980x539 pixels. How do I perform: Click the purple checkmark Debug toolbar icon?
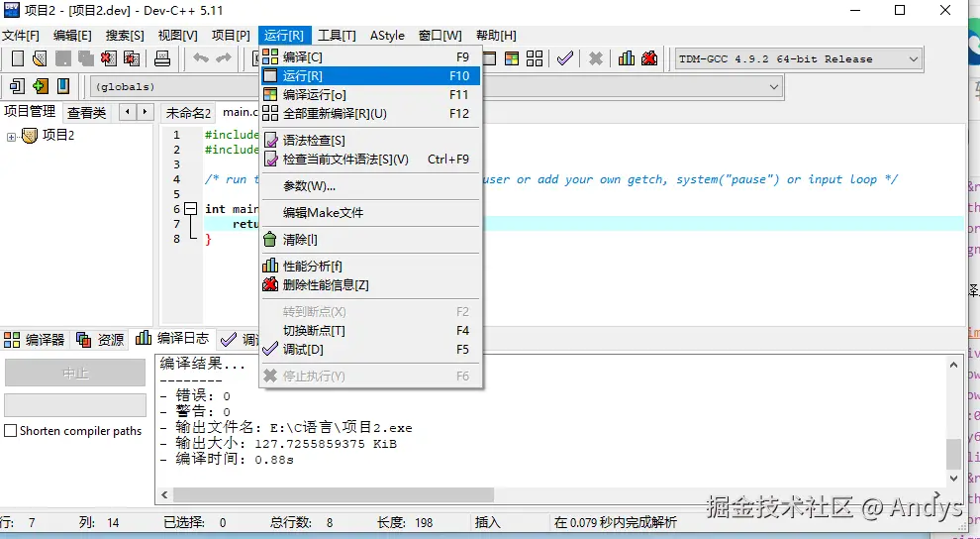coord(565,58)
